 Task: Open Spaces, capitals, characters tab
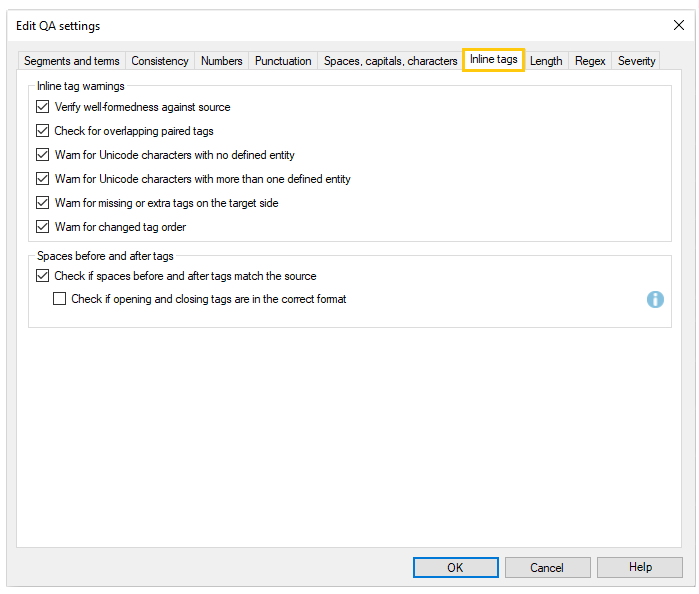pos(390,61)
